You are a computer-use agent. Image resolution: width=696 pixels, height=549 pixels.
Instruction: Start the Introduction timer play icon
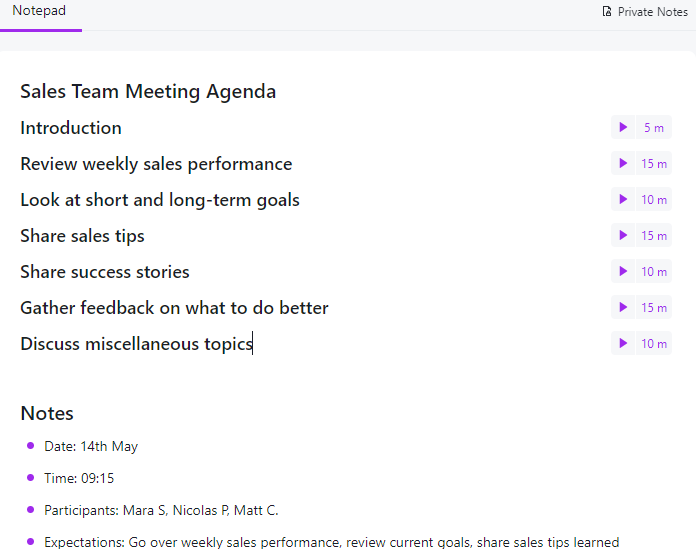click(623, 128)
